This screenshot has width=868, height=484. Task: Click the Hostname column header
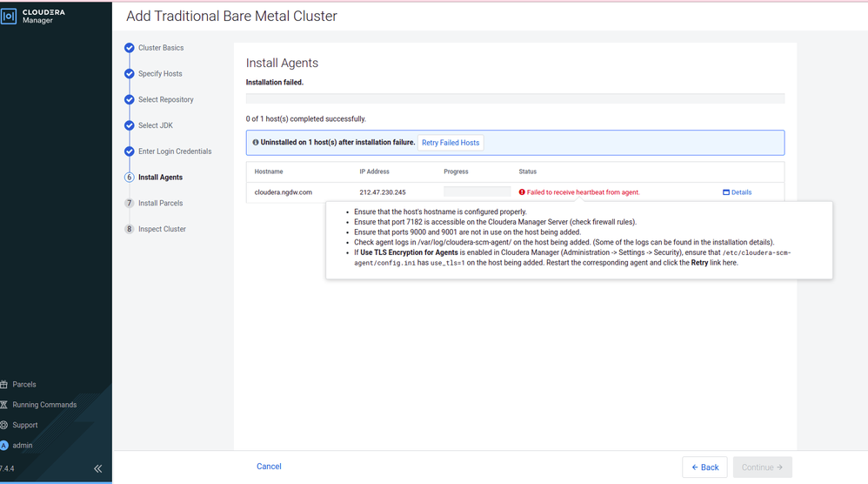coord(269,171)
